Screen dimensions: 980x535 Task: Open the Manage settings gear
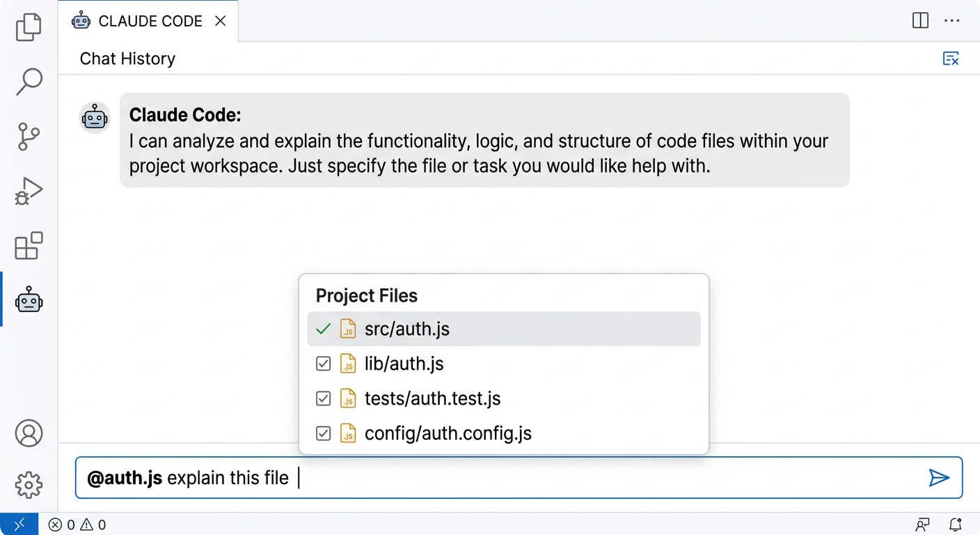29,485
